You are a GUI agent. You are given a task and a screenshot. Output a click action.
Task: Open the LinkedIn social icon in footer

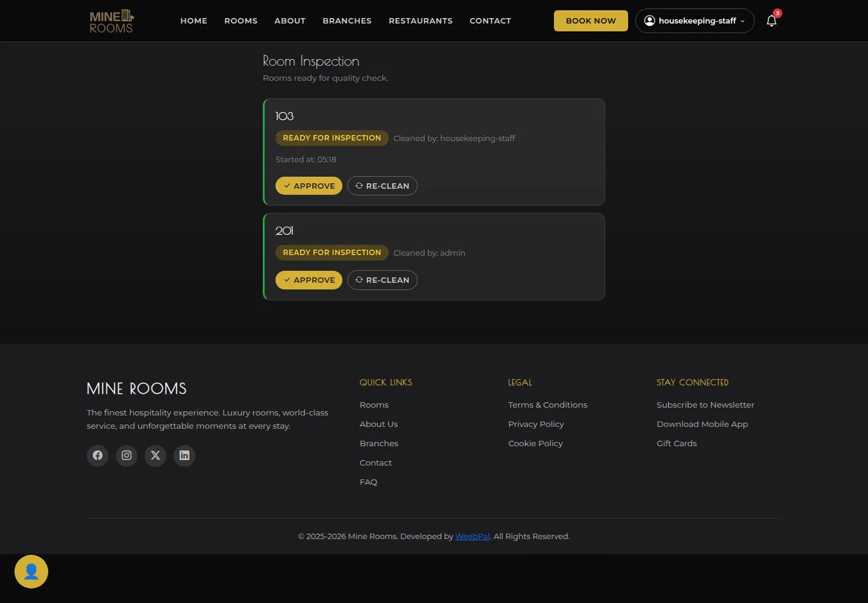184,455
